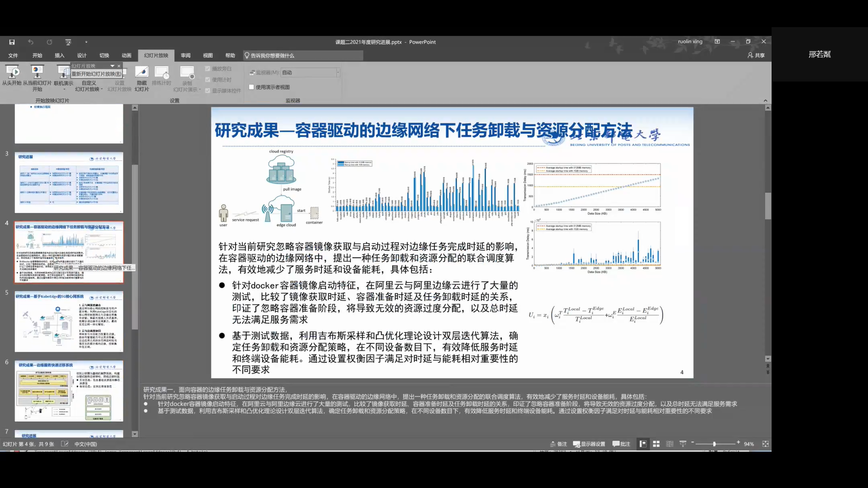Viewport: 868px width, 488px height.
Task: Click the 中文(中国) language indicator
Action: tap(85, 444)
